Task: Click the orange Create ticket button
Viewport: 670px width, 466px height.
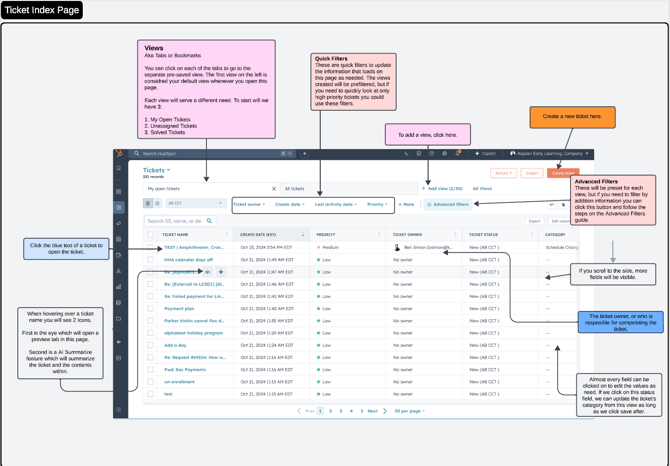Action: coord(563,173)
